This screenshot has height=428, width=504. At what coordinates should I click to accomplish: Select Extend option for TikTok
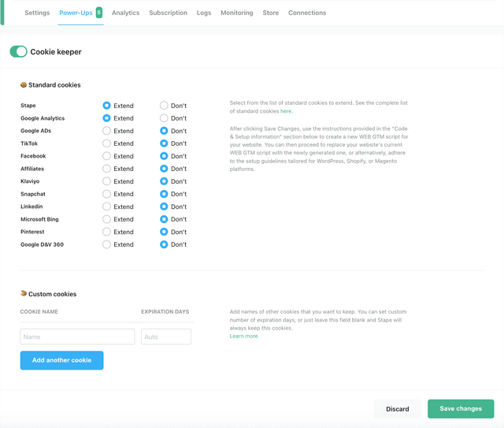pyautogui.click(x=106, y=143)
